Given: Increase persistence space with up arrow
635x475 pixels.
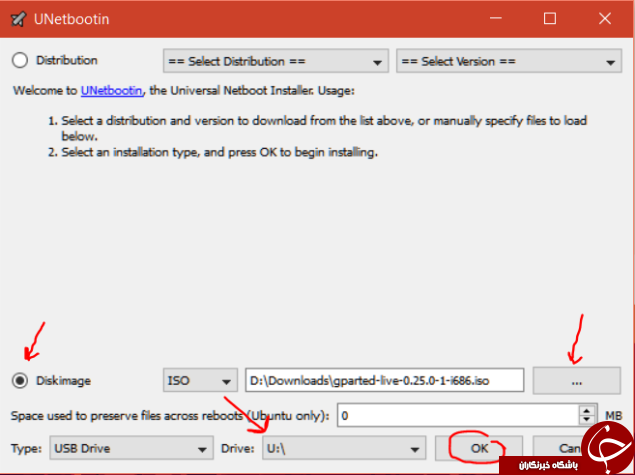Looking at the screenshot, I should [586, 410].
